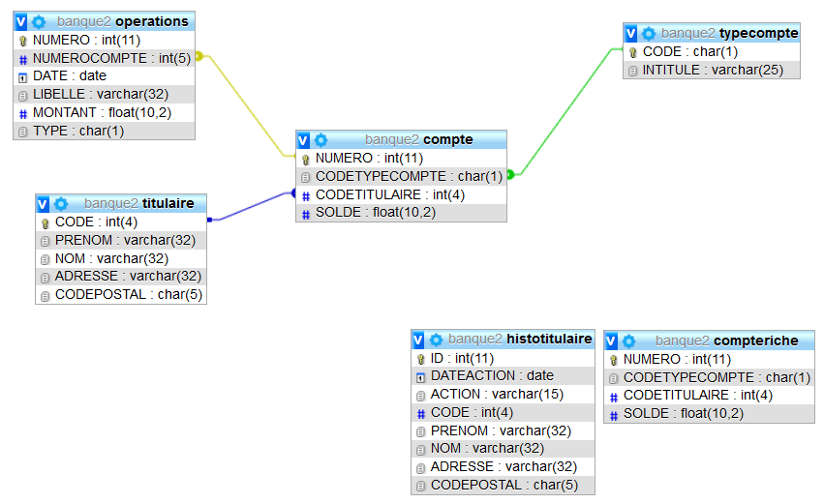Image resolution: width=824 pixels, height=504 pixels.
Task: Select CODETYPECOMPTE column in compte table
Action: (409, 176)
